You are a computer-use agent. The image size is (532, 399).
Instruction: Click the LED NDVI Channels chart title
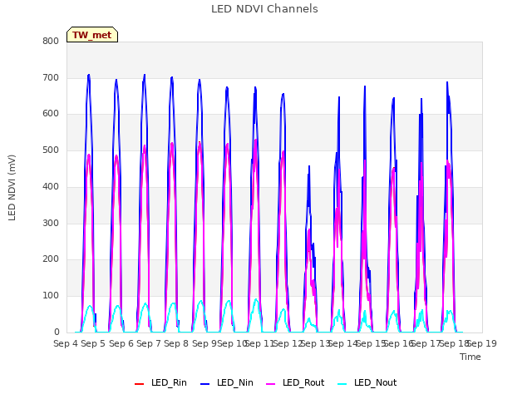tap(264, 9)
